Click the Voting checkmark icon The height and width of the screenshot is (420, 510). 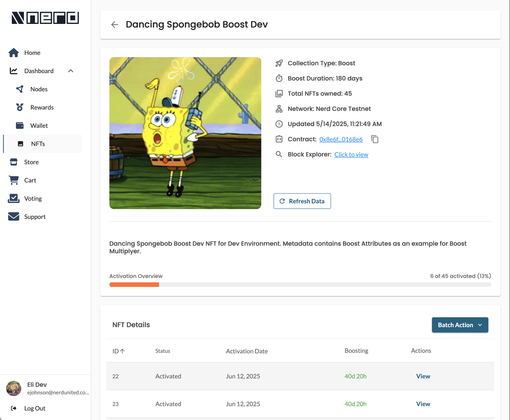coord(14,198)
